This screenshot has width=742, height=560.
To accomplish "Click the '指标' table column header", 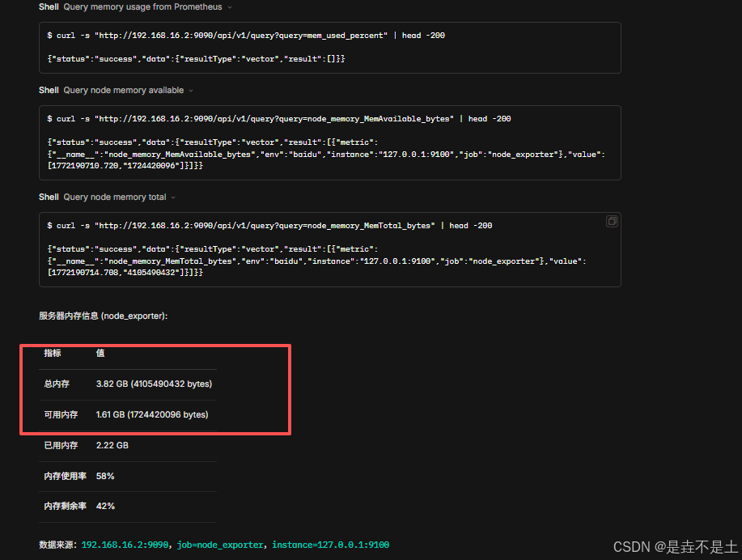I will coord(53,353).
